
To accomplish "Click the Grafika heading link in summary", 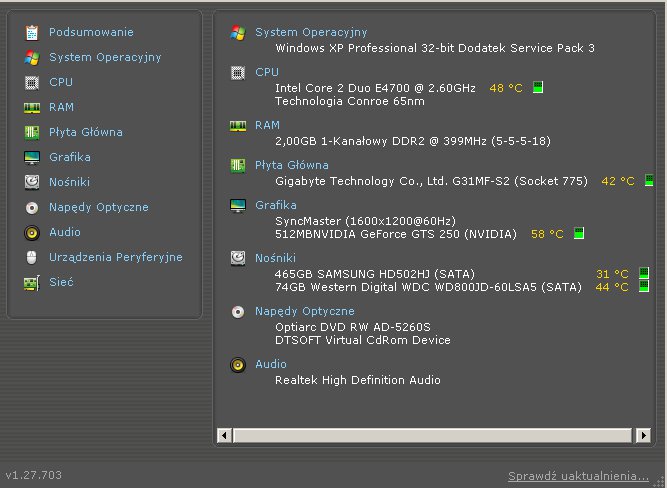I will pos(276,205).
